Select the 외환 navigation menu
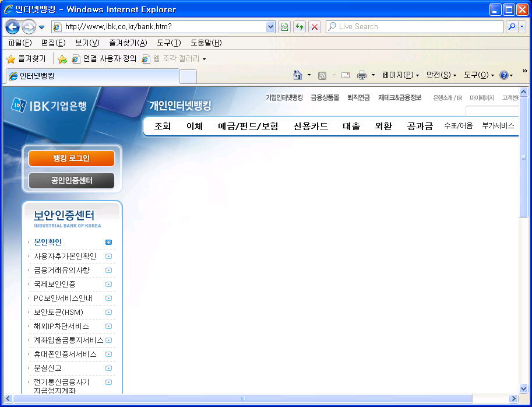 pos(383,127)
